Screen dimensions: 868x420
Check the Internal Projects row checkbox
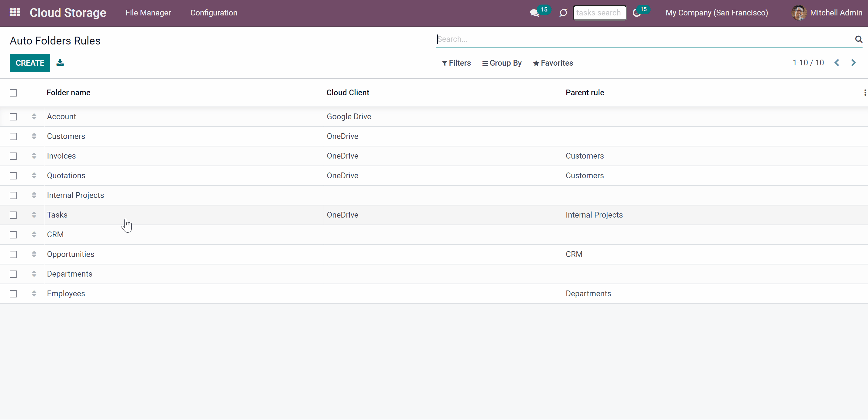tap(14, 195)
